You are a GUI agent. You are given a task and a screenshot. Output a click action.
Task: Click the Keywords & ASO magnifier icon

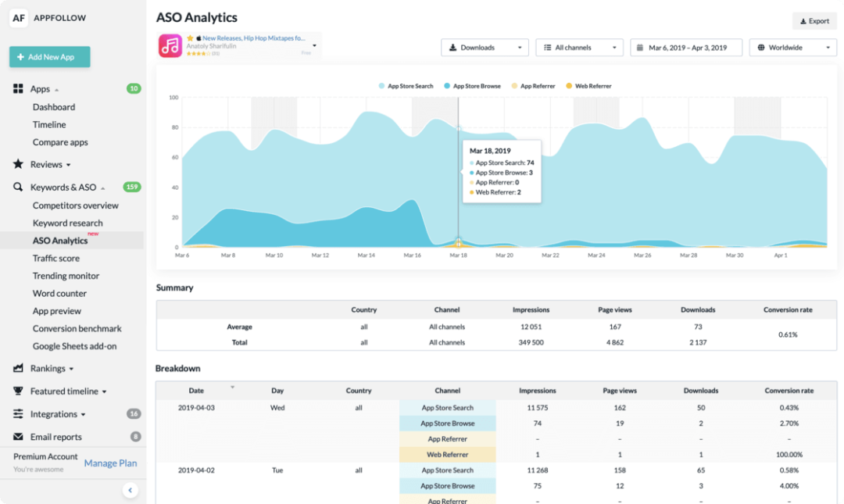[18, 188]
